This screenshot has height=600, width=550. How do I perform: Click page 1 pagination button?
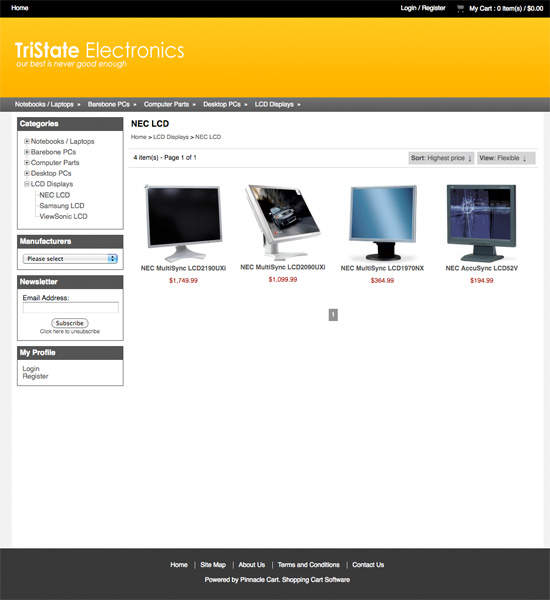point(333,315)
